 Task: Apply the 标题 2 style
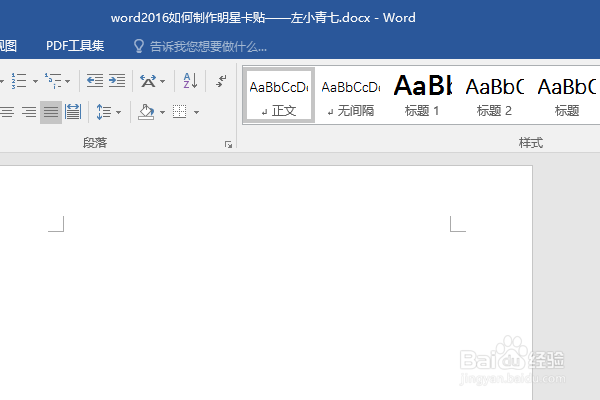click(x=494, y=95)
